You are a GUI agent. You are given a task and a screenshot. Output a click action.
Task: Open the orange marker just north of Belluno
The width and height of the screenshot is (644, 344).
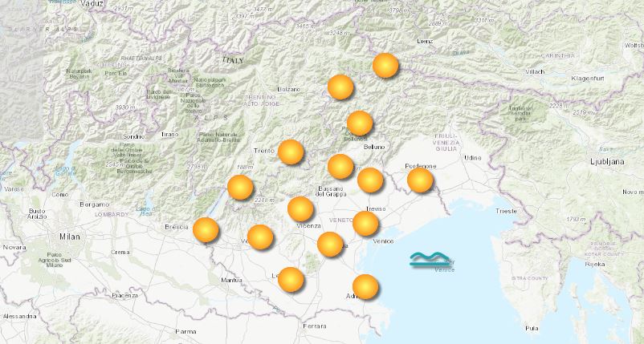tap(360, 123)
